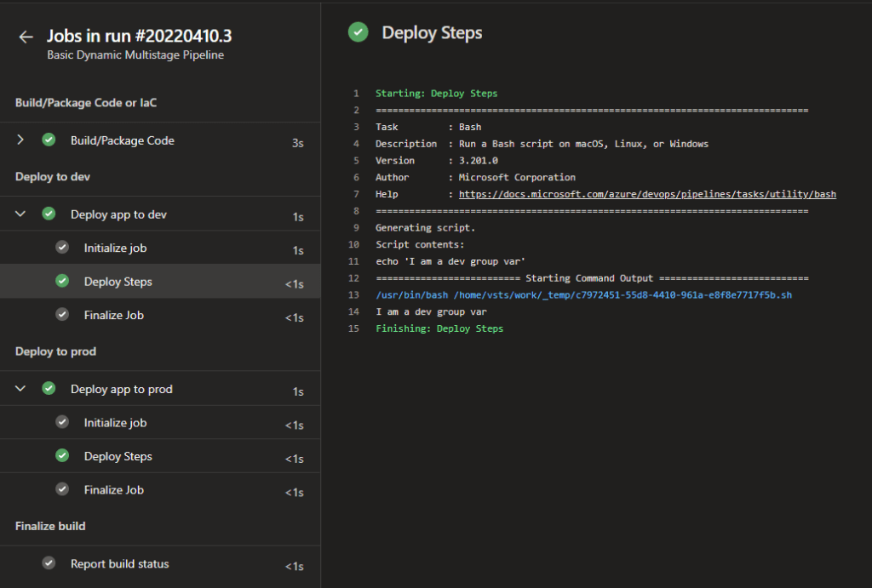Collapse the Deploy app to prod job
This screenshot has width=872, height=588.
click(x=20, y=389)
